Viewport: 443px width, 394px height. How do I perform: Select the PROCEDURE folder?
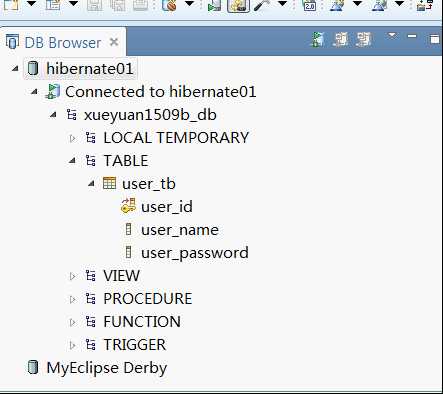pos(148,299)
